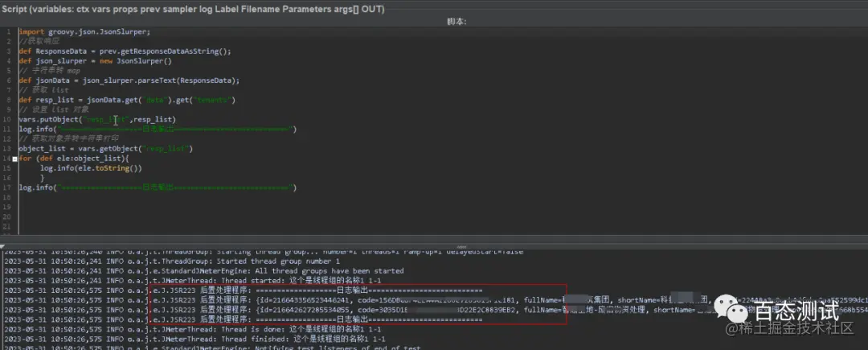This screenshot has height=350, width=868.
Task: Click the 脚本: label above the editor
Action: click(x=457, y=21)
